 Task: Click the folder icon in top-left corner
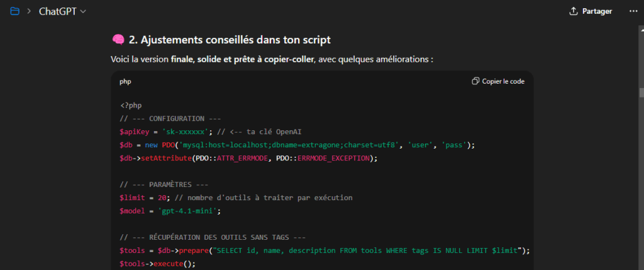coord(14,11)
